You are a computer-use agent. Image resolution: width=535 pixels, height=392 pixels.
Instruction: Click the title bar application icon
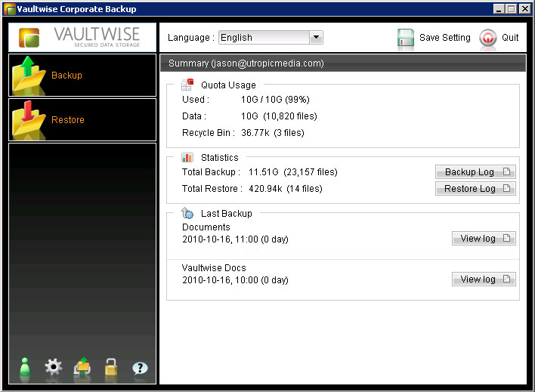[9, 9]
